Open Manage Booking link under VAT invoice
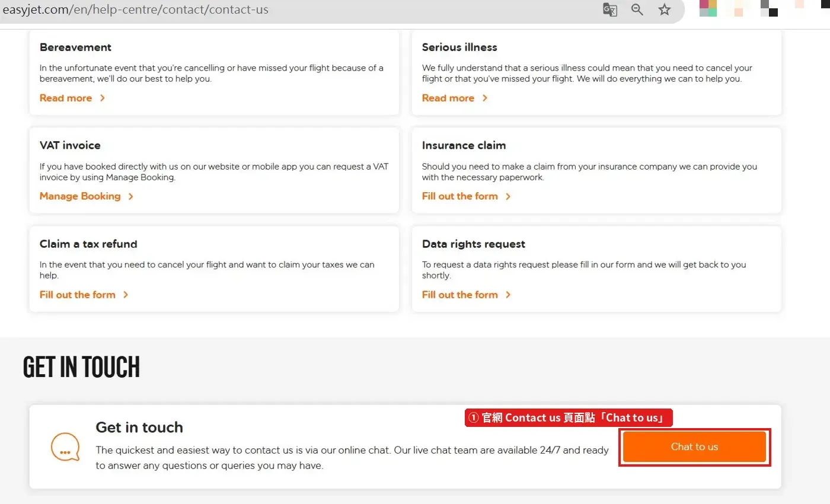Image resolution: width=830 pixels, height=504 pixels. (x=80, y=196)
